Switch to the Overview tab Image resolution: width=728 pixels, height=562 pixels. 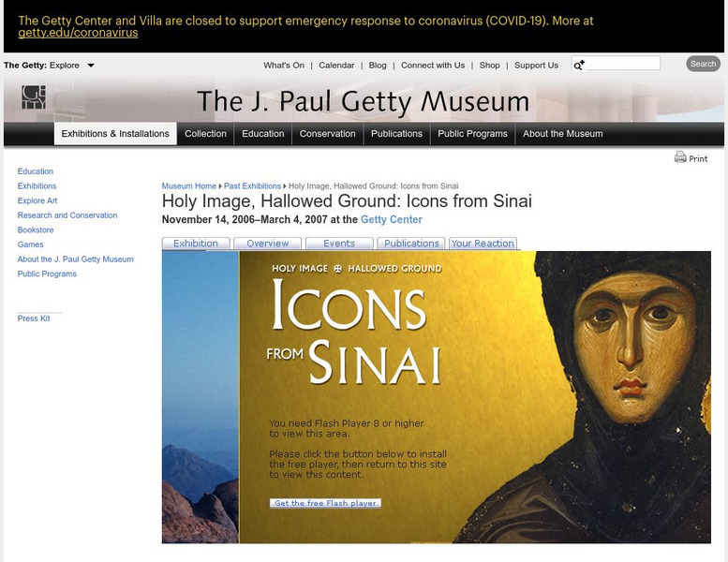[x=267, y=244]
